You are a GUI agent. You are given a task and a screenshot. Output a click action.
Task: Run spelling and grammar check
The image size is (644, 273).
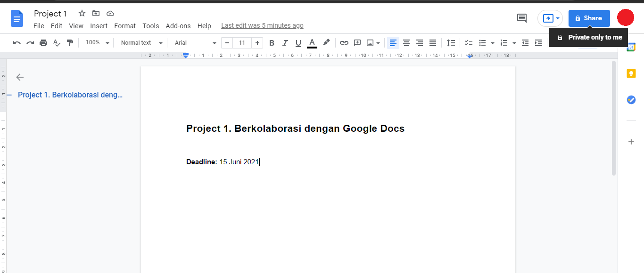[57, 43]
